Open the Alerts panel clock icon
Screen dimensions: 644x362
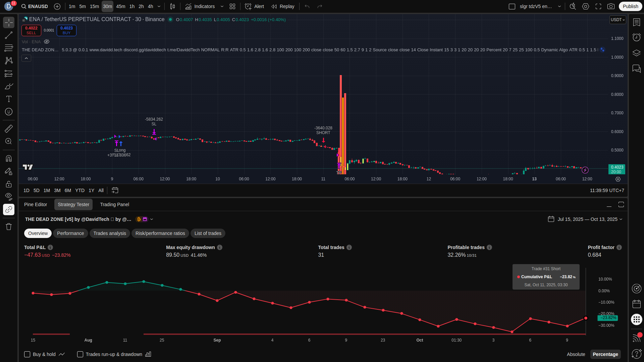(x=636, y=37)
